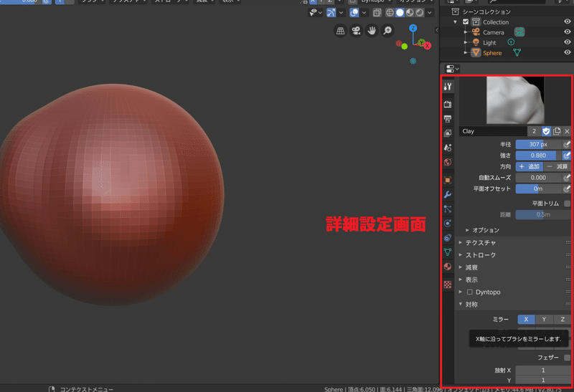Open the Particles properties tab
This screenshot has height=392, width=574.
(448, 209)
